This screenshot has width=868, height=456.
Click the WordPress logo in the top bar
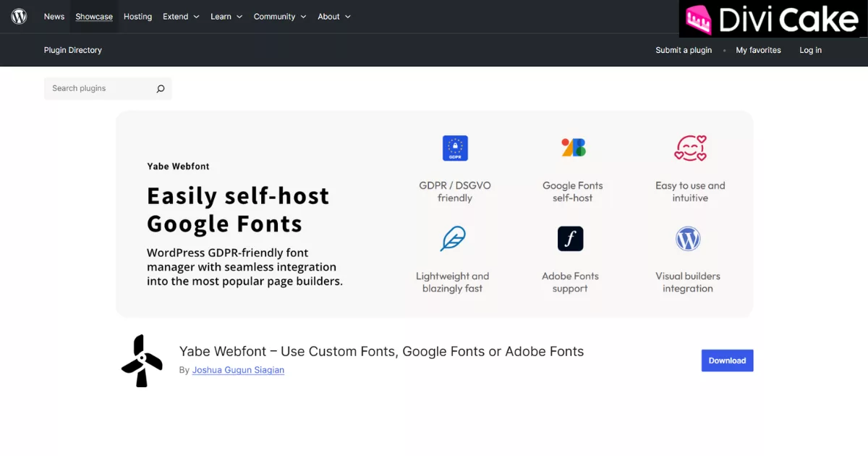point(20,16)
